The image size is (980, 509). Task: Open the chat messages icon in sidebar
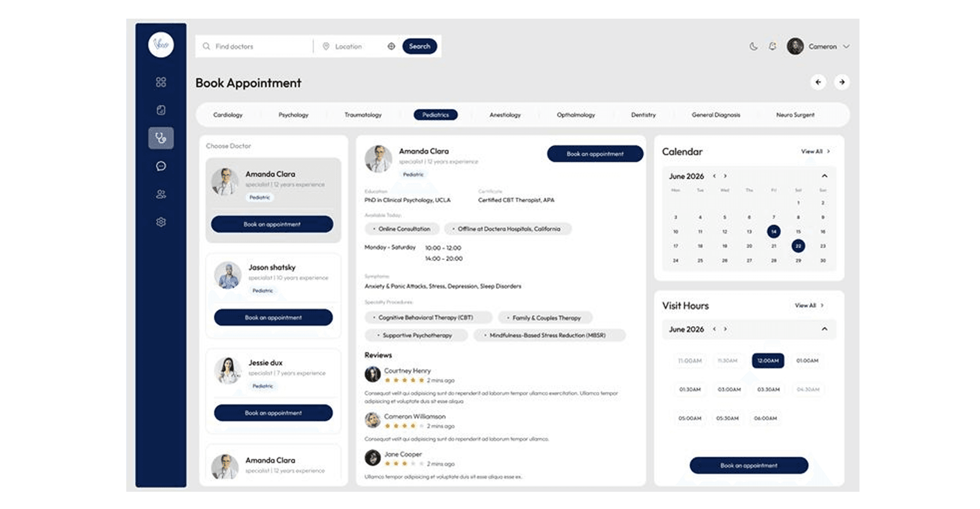click(161, 166)
